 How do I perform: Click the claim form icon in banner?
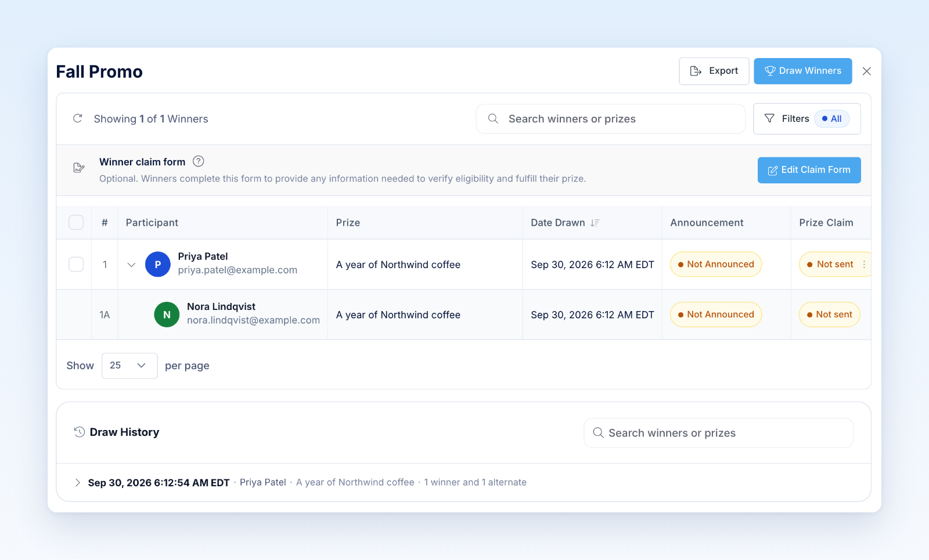click(x=79, y=168)
